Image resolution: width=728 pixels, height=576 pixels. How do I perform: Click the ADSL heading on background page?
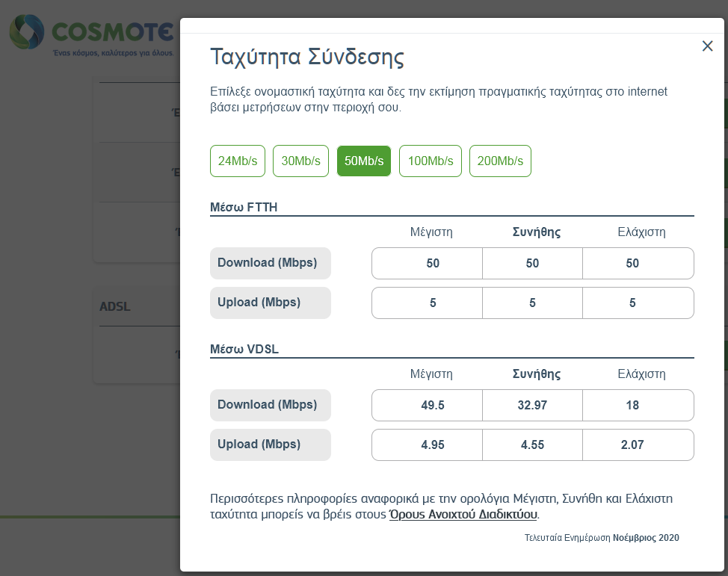pyautogui.click(x=114, y=306)
